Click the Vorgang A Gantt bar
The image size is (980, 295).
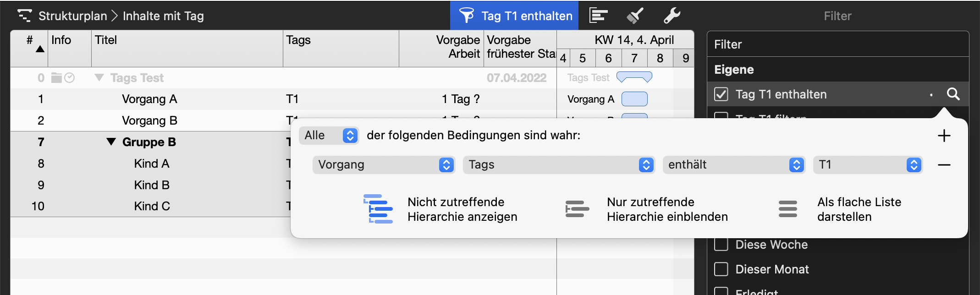pyautogui.click(x=634, y=99)
